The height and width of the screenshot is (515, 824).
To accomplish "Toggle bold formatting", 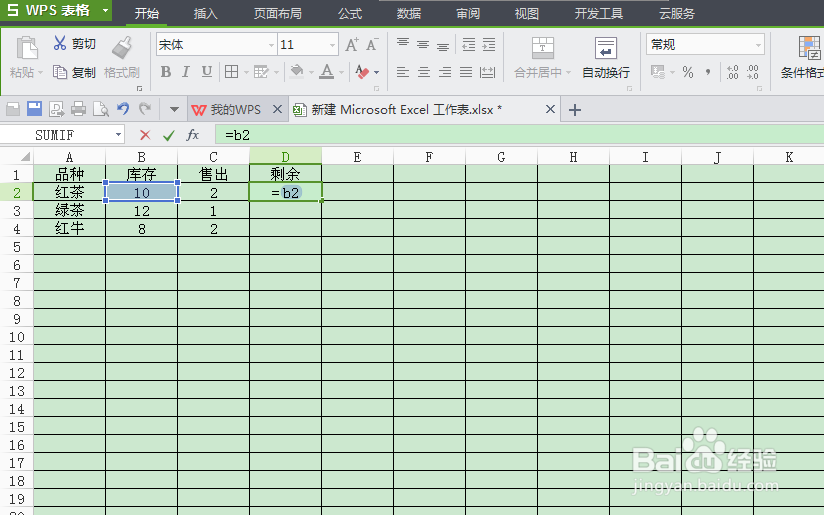I will point(166,71).
